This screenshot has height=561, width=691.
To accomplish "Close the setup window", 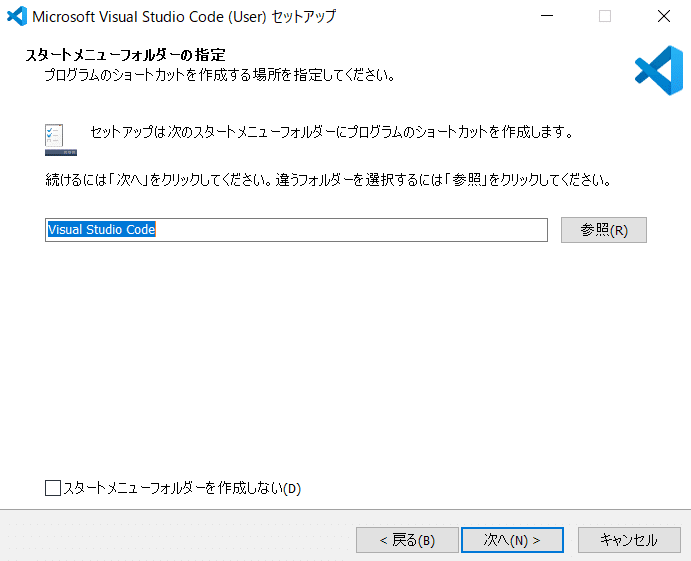I will [x=663, y=16].
